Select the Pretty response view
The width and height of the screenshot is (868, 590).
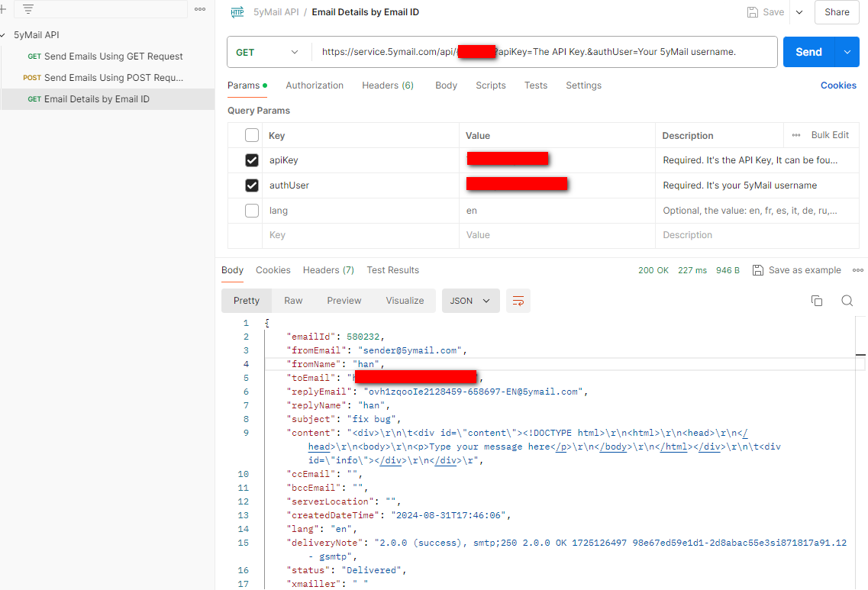tap(247, 301)
